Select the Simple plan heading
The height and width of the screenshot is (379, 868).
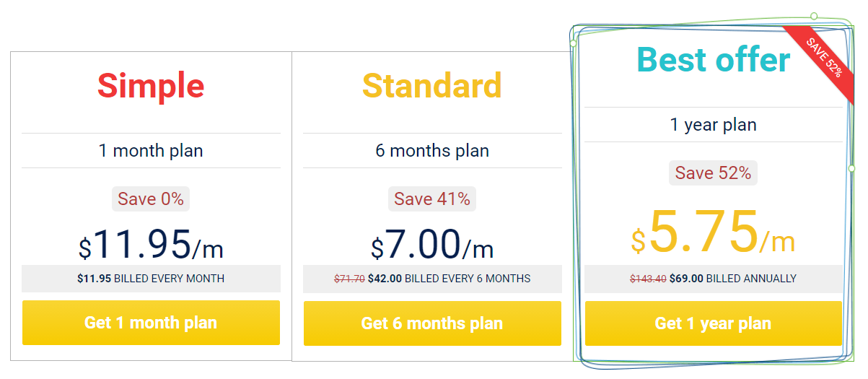[151, 85]
